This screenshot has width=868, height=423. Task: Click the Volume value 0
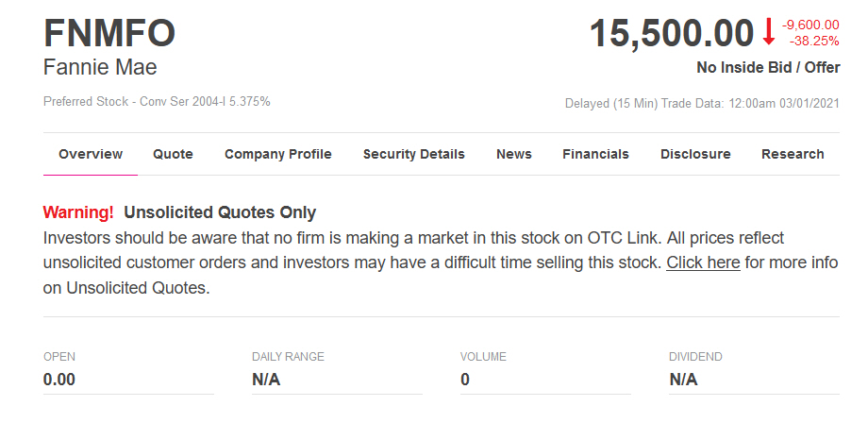[x=465, y=380]
